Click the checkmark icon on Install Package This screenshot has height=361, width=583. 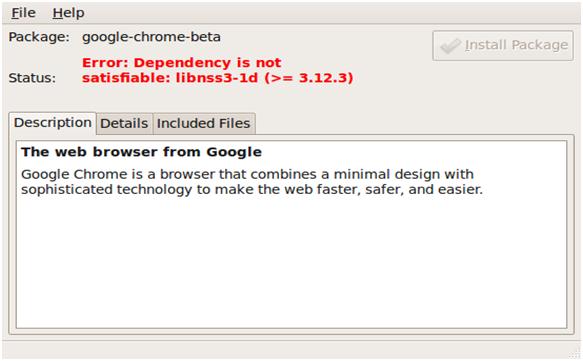pos(451,46)
